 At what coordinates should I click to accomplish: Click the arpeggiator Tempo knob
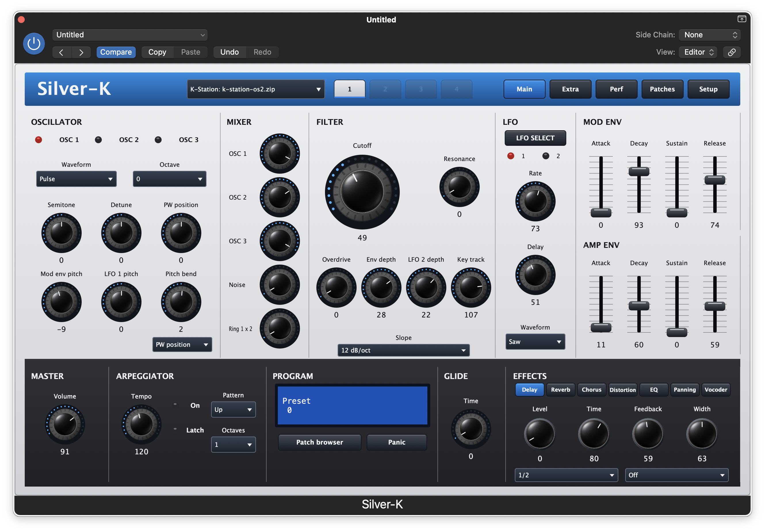141,424
